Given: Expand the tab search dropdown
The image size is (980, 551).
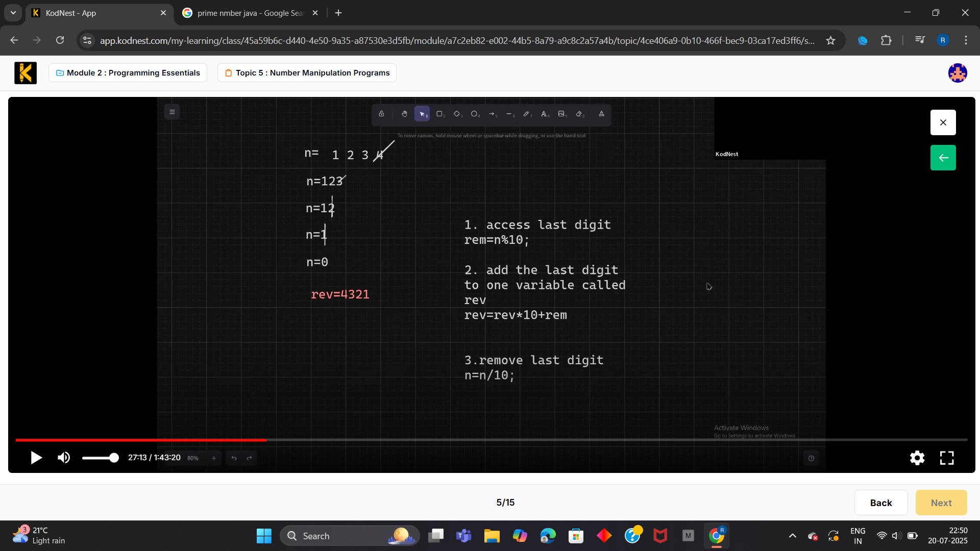Looking at the screenshot, I should [x=13, y=13].
